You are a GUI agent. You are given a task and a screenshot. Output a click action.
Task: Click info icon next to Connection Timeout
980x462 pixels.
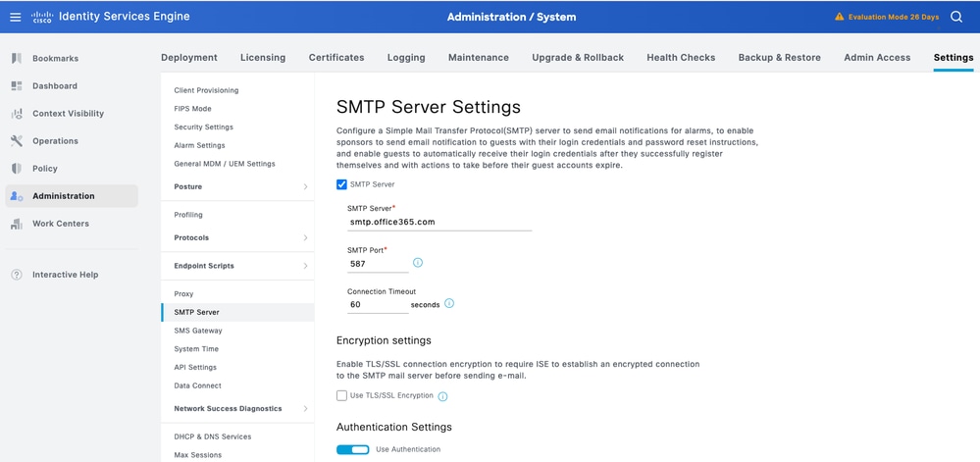coord(448,303)
